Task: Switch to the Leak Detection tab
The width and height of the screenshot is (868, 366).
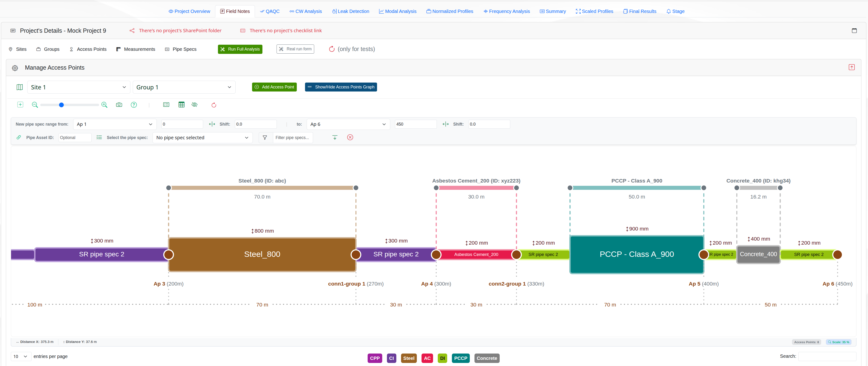Action: [350, 11]
